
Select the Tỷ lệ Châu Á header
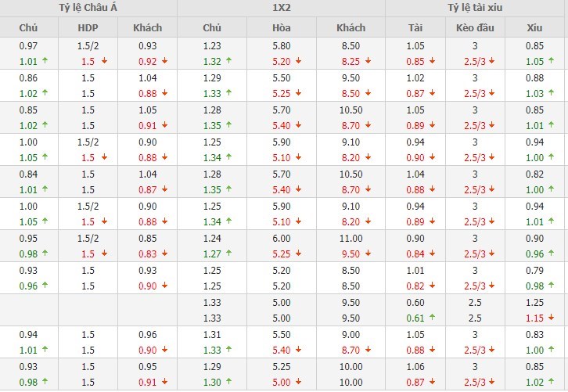pos(88,8)
